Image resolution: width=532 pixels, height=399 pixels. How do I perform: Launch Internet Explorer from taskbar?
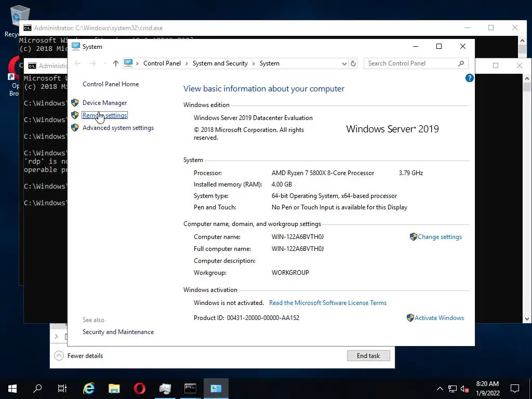89,389
